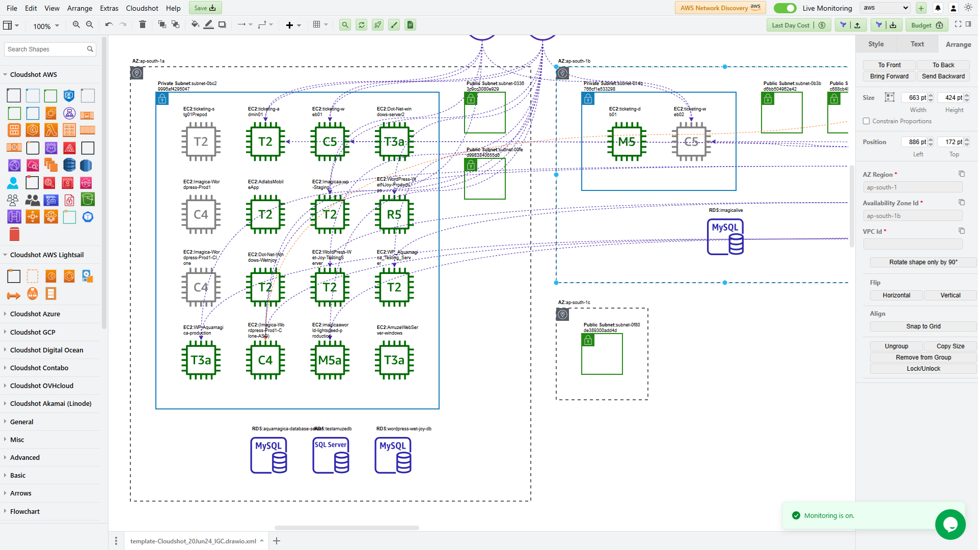Click the Zoom Out magnifier icon
This screenshot has height=550, width=980.
pyautogui.click(x=90, y=25)
